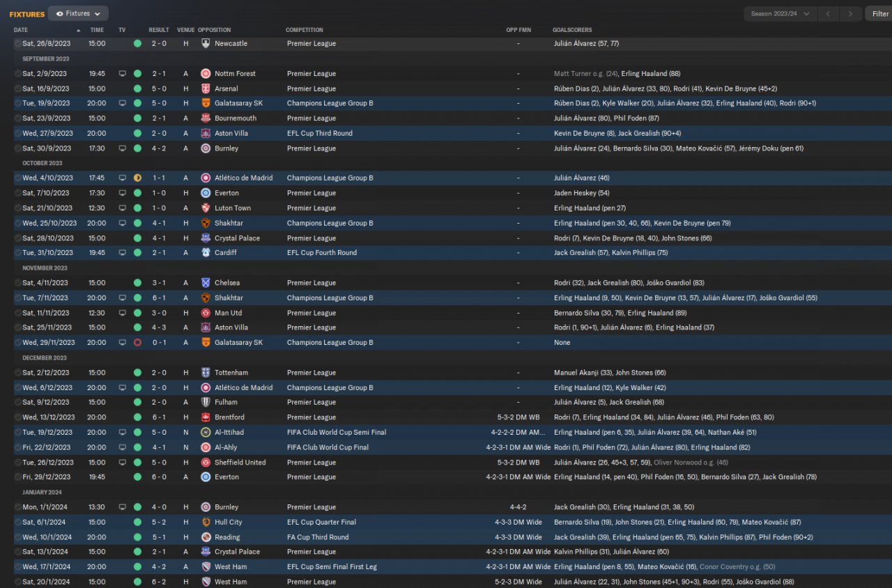Click the Chelsea club badge
This screenshot has height=588, width=892.
(206, 283)
